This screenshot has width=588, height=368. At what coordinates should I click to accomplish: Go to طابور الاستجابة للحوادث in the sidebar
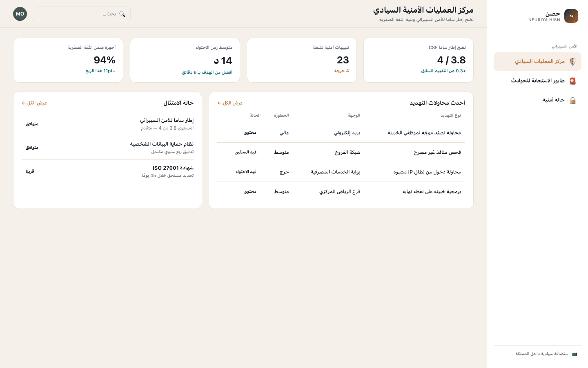pyautogui.click(x=537, y=81)
